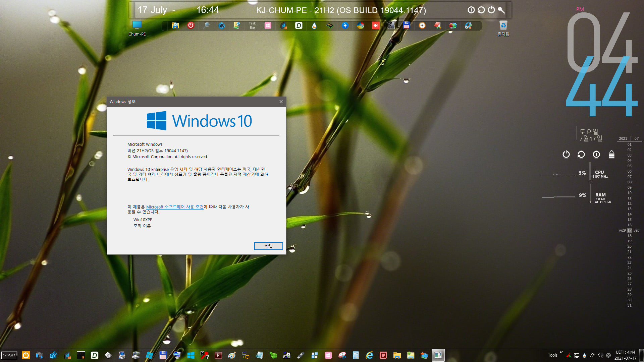The width and height of the screenshot is (644, 362).
Task: Click the pen input tray icon
Action: [x=592, y=355]
